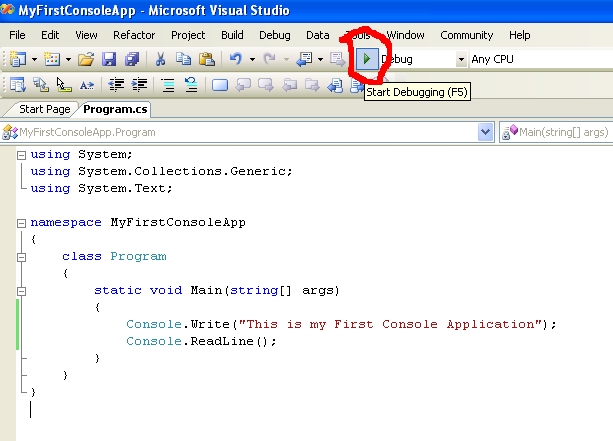Select the Program.cs tab
Screen dimensions: 613x441
115,109
